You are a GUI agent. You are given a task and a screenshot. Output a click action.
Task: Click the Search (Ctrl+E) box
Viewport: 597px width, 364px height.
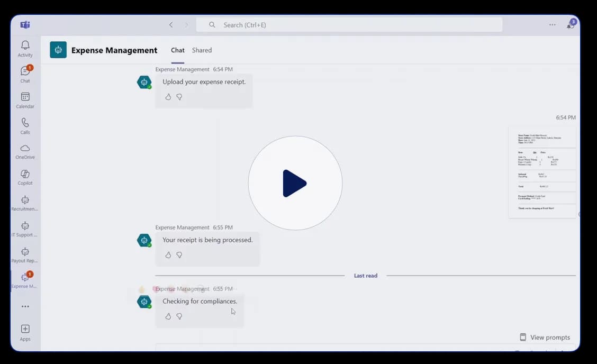point(349,25)
